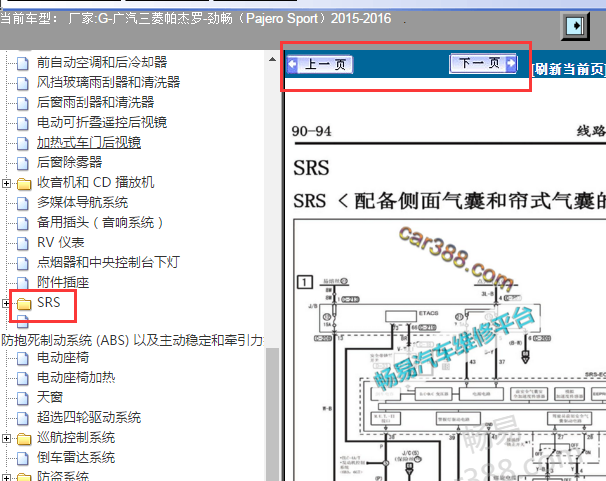606x481 pixels.
Task: Select 电动座椅 tree item
Action: pos(63,358)
